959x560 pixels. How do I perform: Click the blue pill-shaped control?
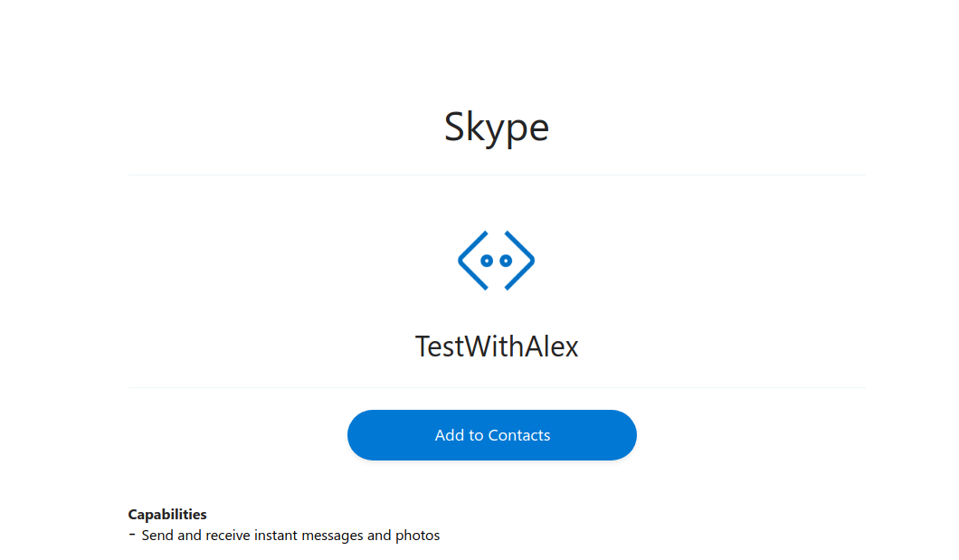[x=491, y=435]
